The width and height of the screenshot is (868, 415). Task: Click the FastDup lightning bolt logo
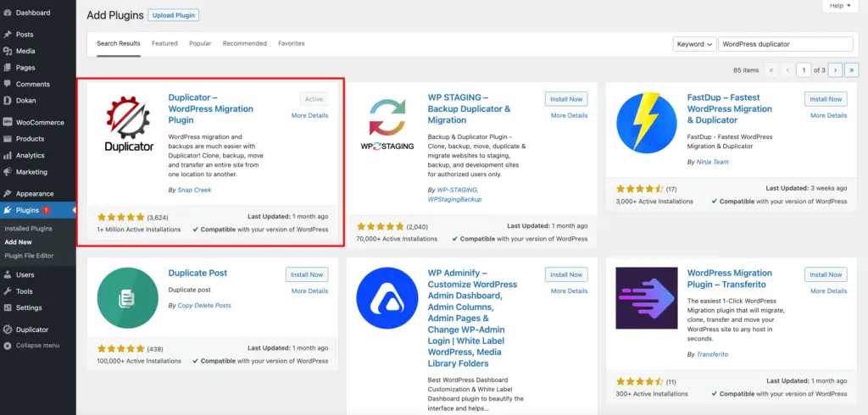[647, 122]
